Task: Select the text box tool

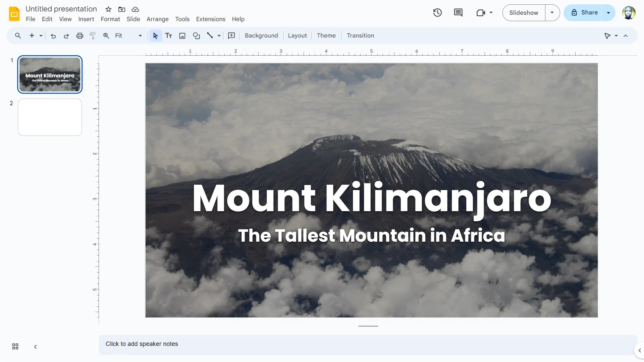Action: 169,36
